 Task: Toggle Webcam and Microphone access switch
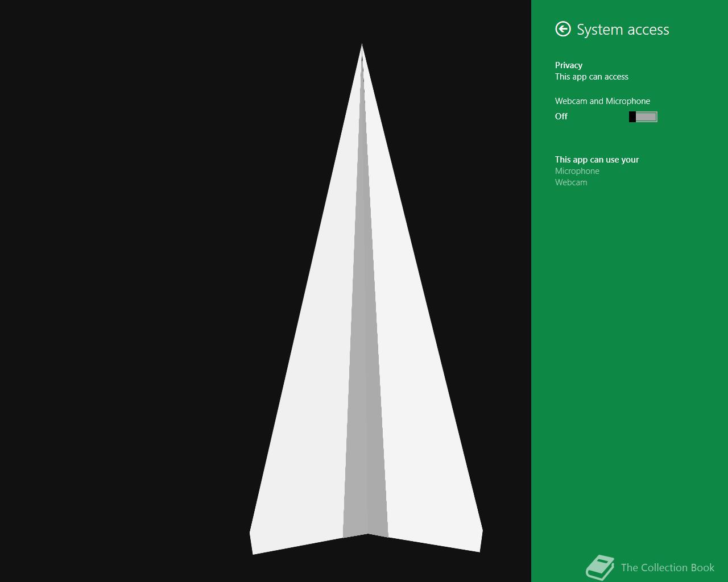(643, 117)
